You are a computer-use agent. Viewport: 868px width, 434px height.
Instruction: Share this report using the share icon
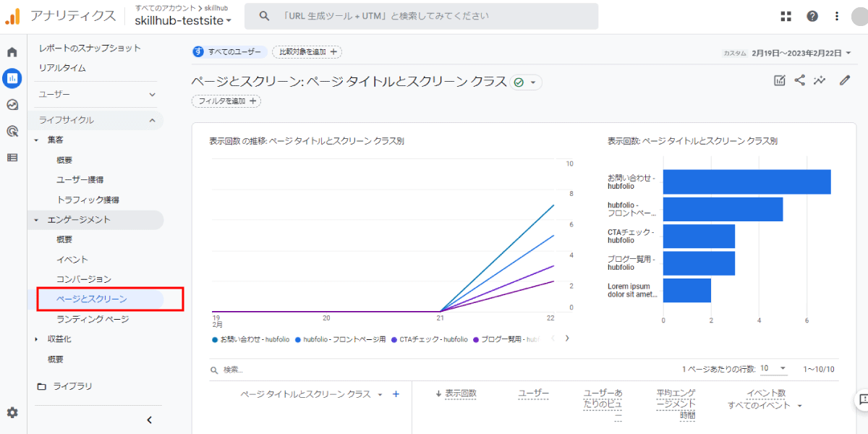[800, 81]
